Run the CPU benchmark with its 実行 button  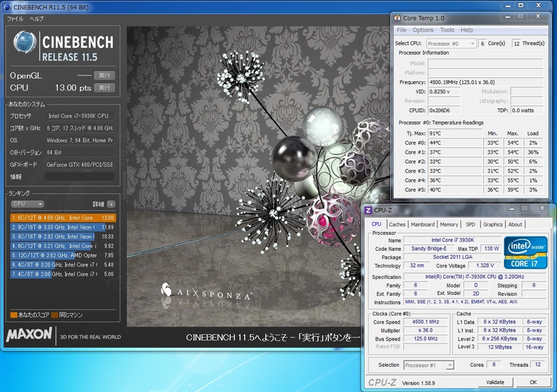[x=104, y=88]
